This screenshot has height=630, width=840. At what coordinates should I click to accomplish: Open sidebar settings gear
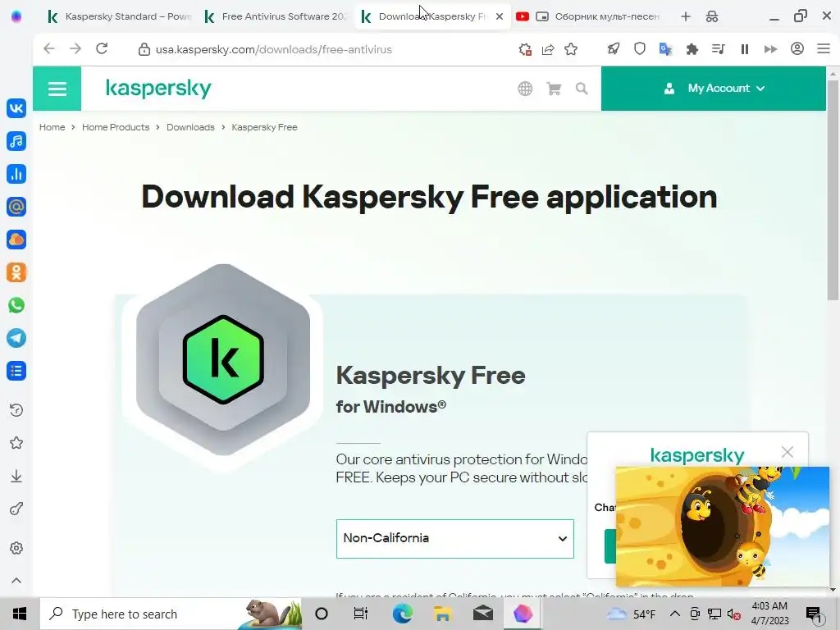tap(16, 548)
